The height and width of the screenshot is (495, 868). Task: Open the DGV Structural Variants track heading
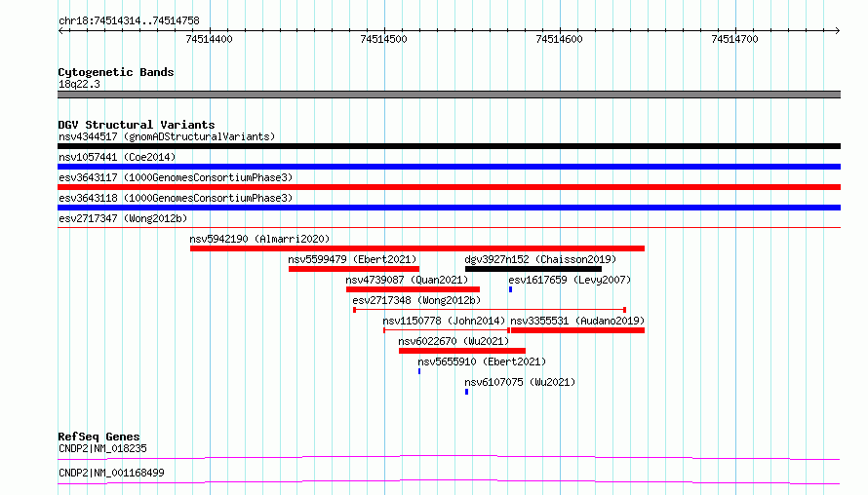click(137, 125)
